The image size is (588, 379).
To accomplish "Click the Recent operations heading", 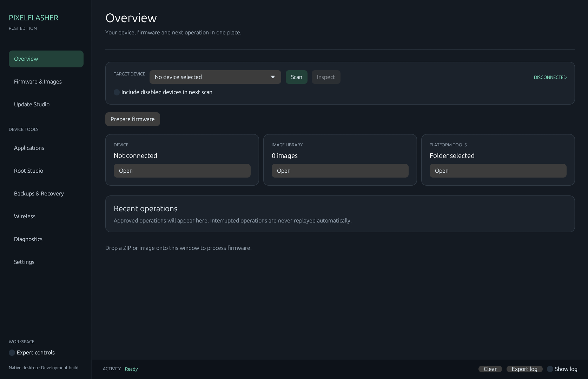I will coord(146,209).
